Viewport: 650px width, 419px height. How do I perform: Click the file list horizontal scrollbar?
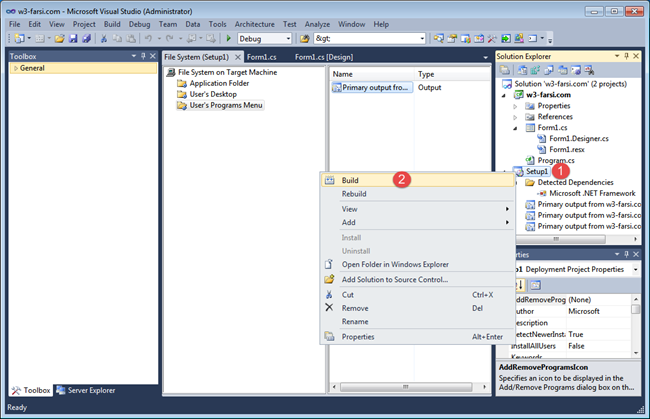pyautogui.click(x=406, y=387)
